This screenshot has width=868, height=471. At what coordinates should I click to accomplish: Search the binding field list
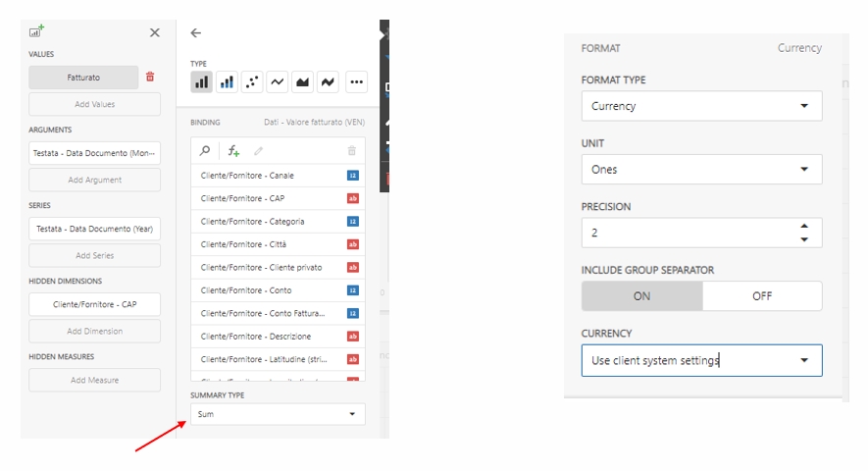(205, 151)
